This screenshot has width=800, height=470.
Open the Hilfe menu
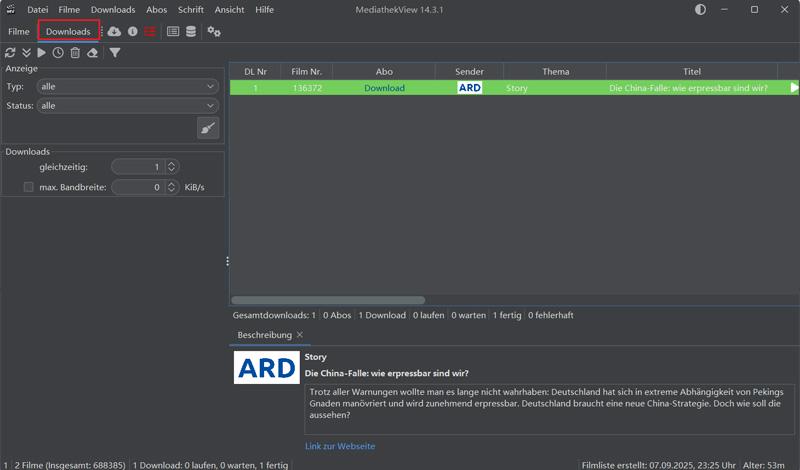pyautogui.click(x=264, y=10)
